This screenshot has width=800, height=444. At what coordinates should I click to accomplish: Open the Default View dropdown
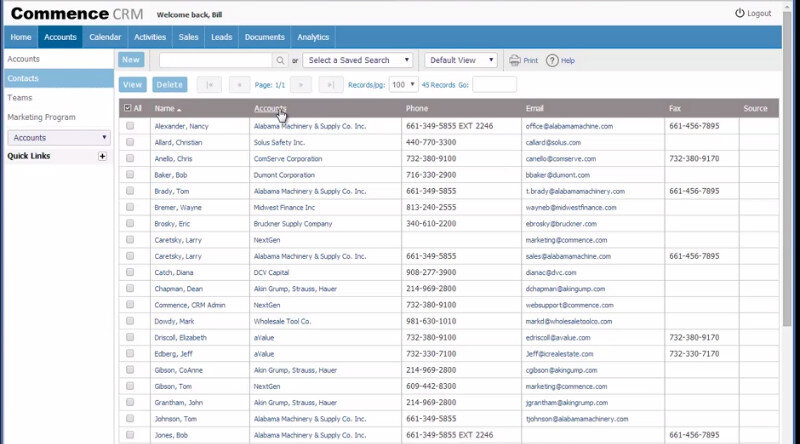[460, 60]
